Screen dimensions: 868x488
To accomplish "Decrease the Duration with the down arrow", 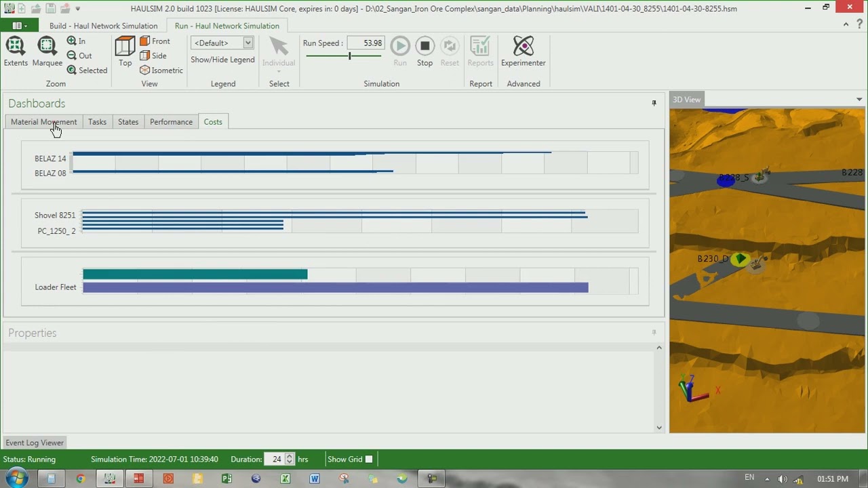I will tap(290, 462).
